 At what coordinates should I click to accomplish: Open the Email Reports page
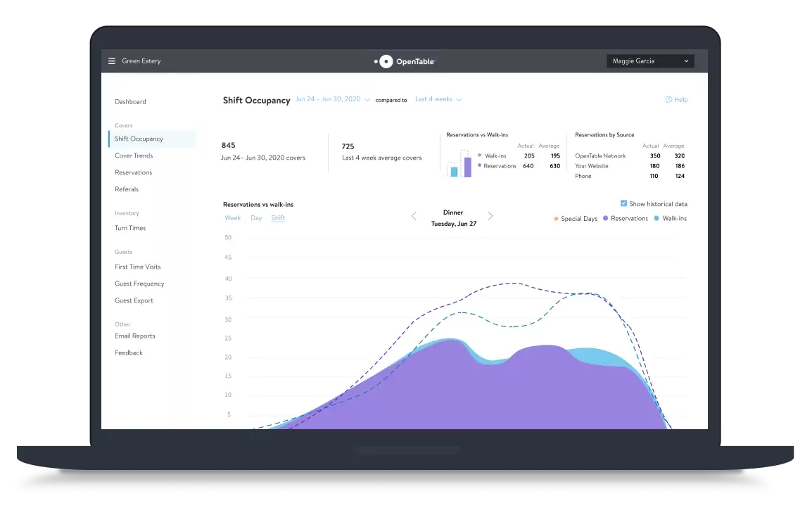[135, 336]
